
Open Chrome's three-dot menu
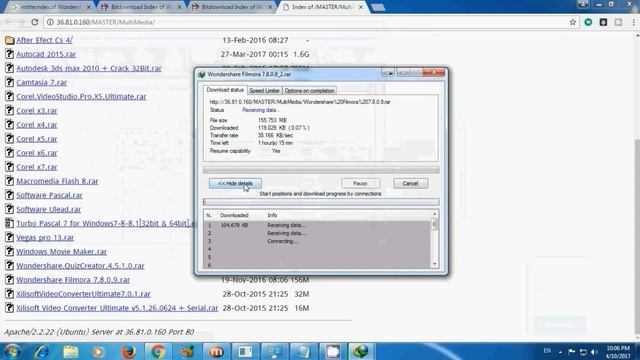pyautogui.click(x=634, y=22)
